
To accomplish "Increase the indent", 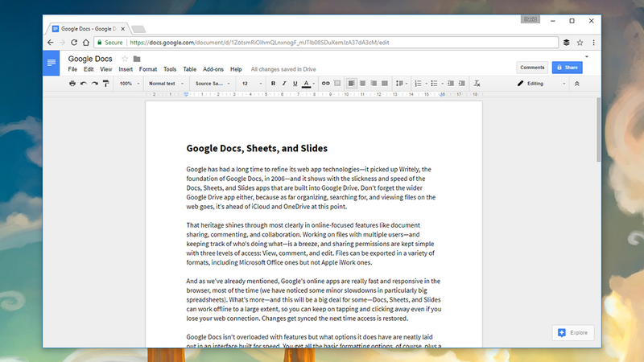I will [x=461, y=84].
